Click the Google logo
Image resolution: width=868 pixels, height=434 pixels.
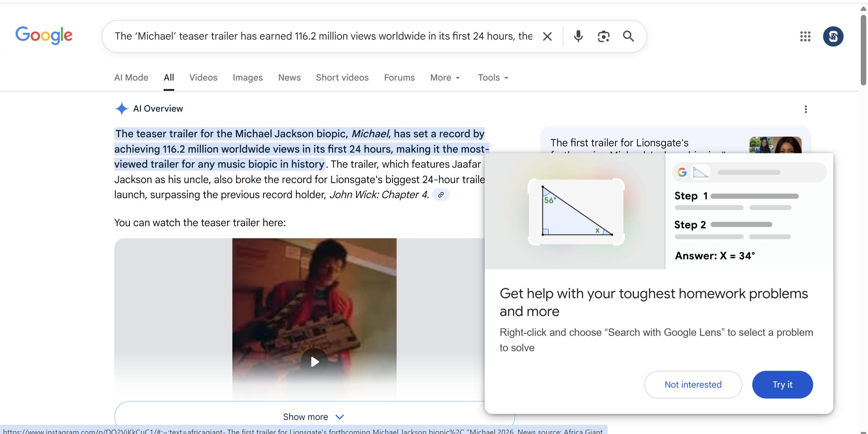pyautogui.click(x=44, y=35)
